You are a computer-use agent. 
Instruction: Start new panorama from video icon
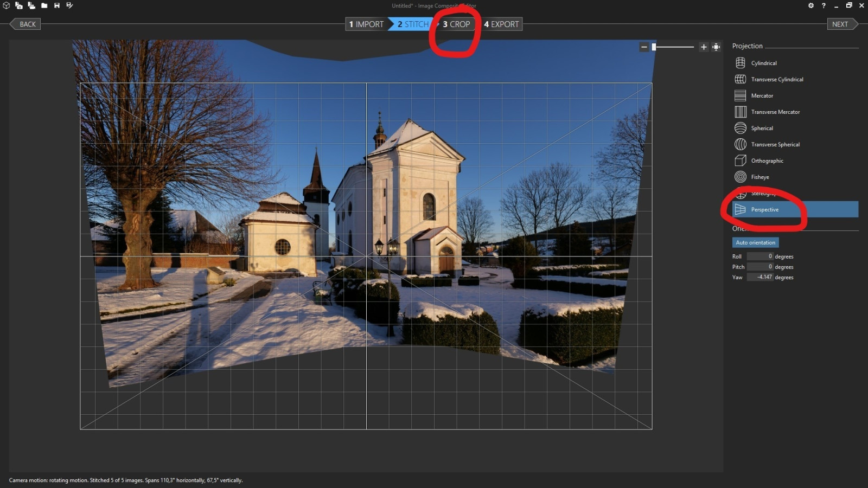tap(31, 5)
